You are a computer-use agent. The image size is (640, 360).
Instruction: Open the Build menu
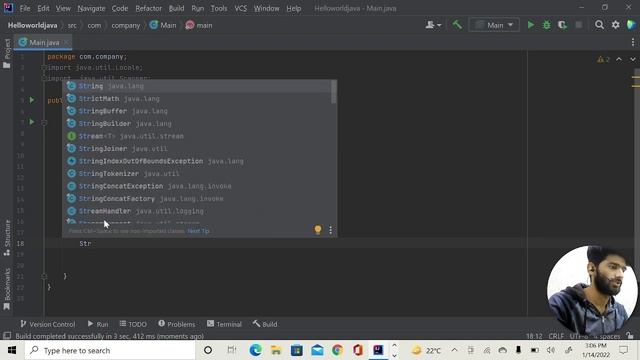pyautogui.click(x=176, y=8)
